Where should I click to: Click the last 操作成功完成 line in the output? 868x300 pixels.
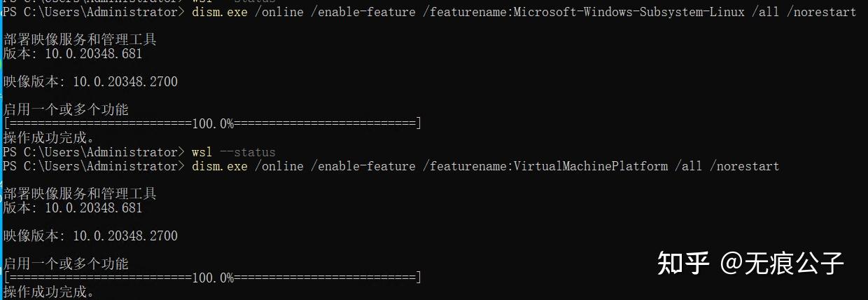(48, 292)
